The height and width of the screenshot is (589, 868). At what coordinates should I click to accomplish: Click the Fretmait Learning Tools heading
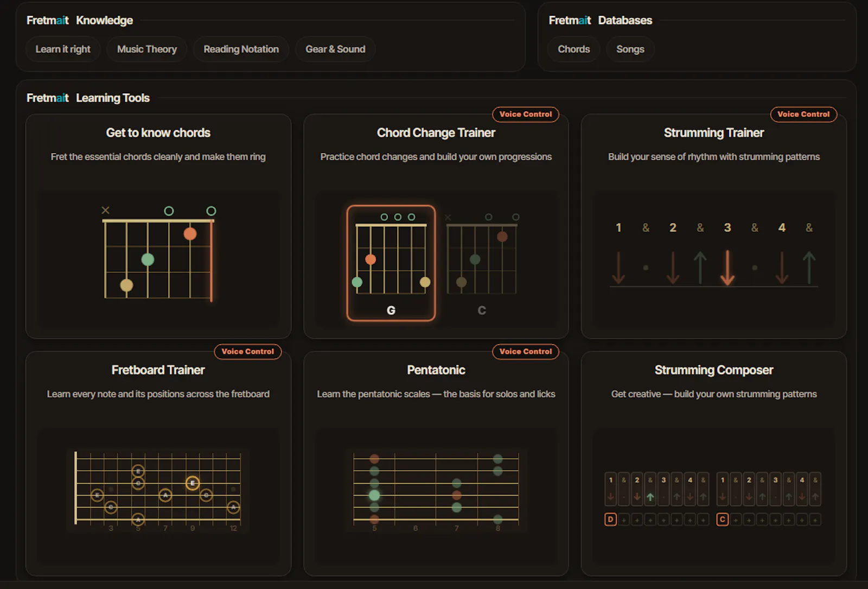pos(88,98)
